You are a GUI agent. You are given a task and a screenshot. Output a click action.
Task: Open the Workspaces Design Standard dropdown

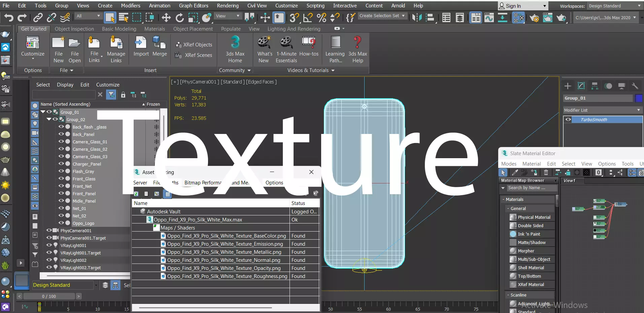coord(614,6)
